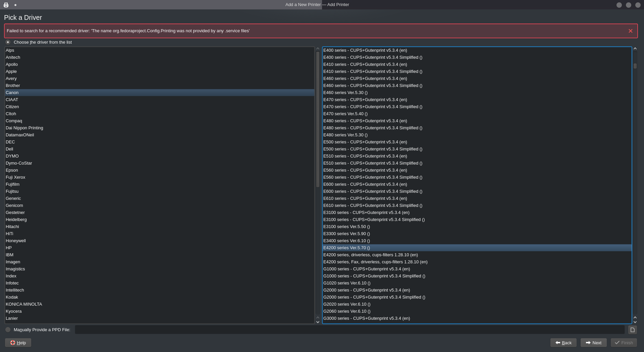
Task: Select Citizen manufacturer
Action: pos(160,107)
